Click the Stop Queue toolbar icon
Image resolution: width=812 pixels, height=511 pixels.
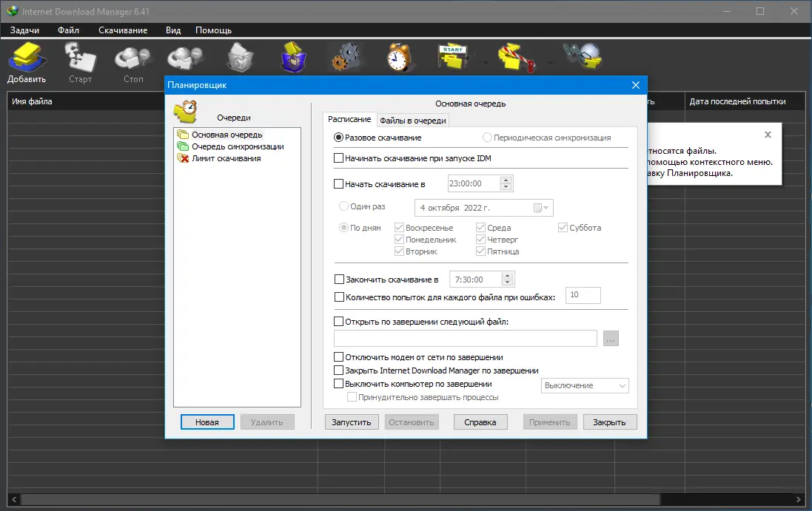click(517, 58)
